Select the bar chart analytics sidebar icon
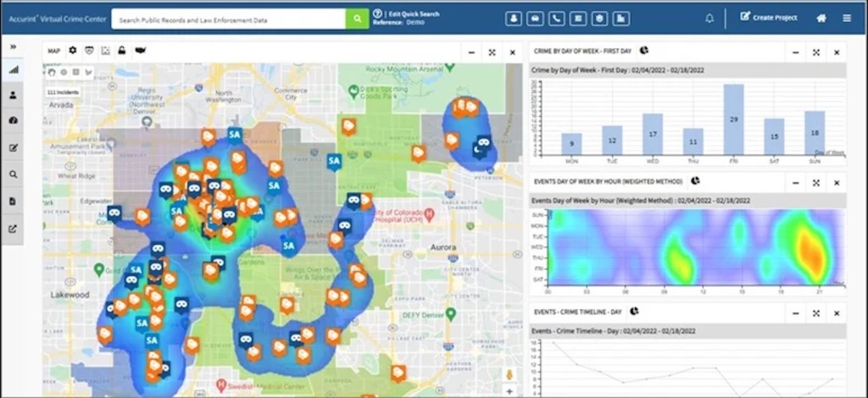 point(14,69)
